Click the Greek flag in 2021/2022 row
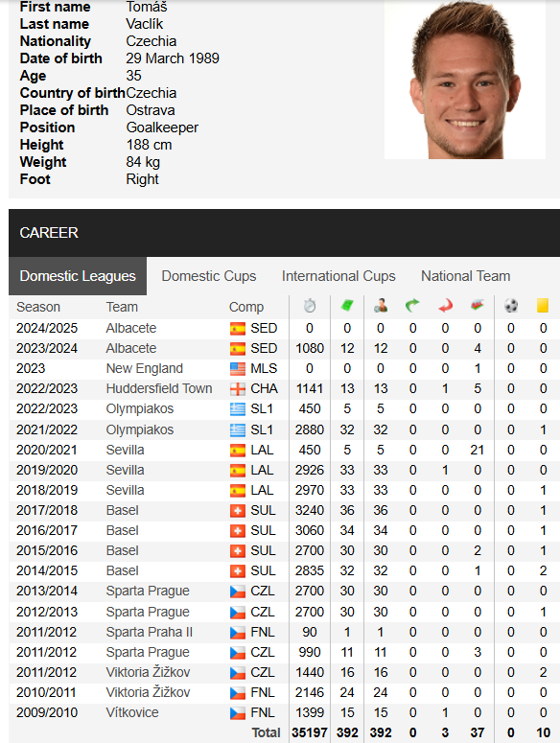The image size is (560, 743). tap(238, 430)
